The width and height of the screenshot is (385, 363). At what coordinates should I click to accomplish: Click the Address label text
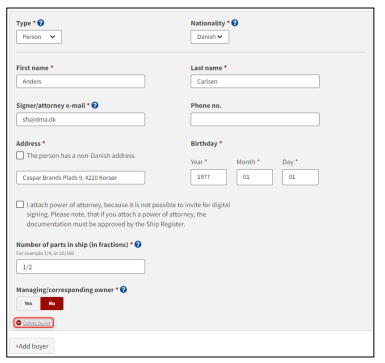[28, 143]
